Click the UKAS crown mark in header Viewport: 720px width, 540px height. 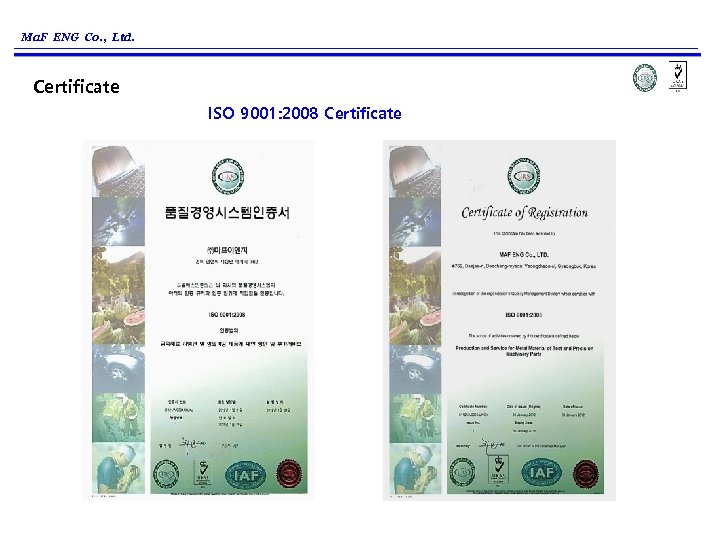click(678, 75)
